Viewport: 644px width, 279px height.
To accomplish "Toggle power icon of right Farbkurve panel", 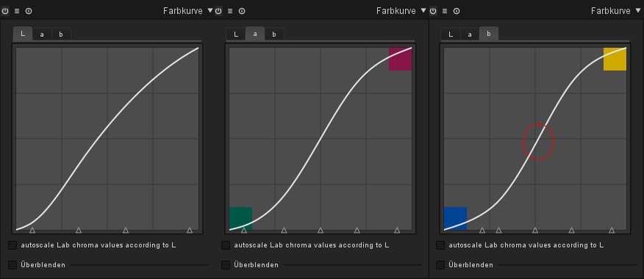I will 433,11.
